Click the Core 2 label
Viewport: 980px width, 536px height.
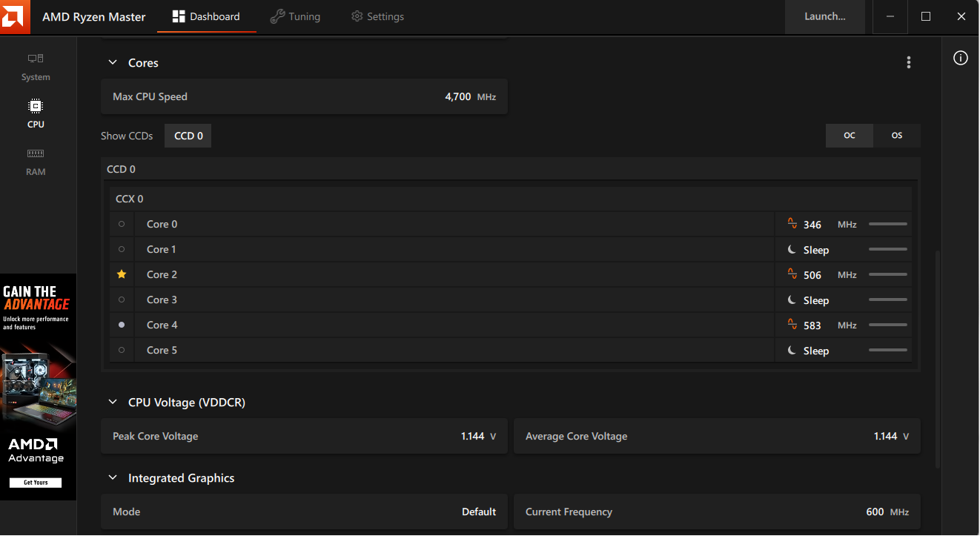click(x=162, y=274)
